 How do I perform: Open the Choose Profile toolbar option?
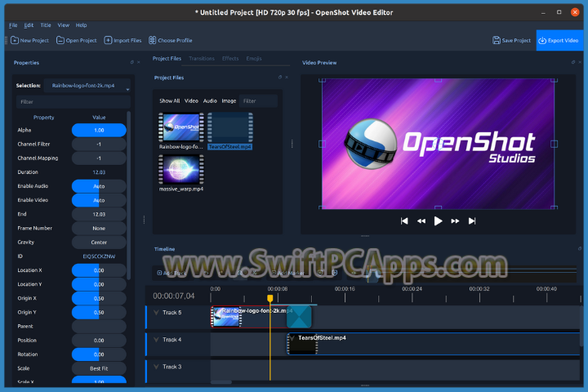click(x=170, y=41)
